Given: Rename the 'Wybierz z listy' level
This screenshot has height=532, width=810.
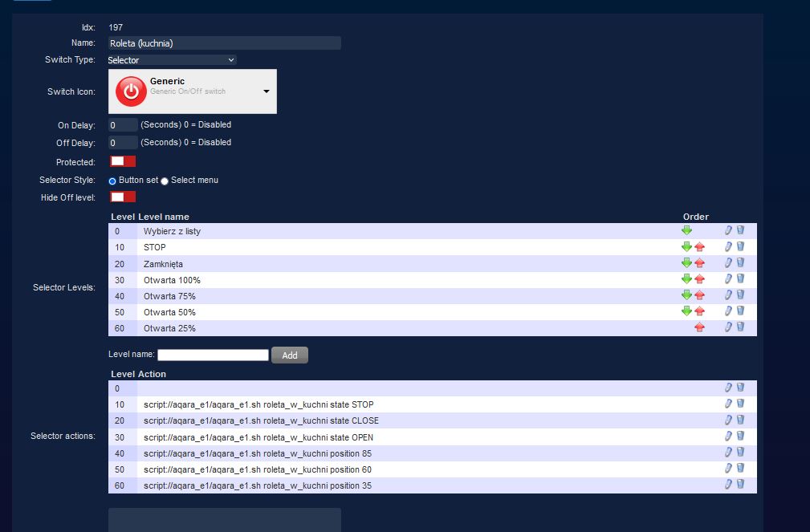Looking at the screenshot, I should [728, 230].
